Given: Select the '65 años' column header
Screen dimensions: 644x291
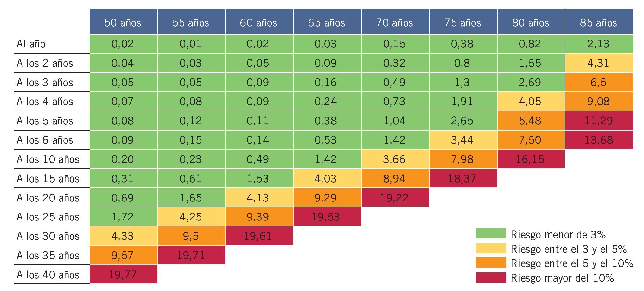Looking at the screenshot, I should [327, 22].
